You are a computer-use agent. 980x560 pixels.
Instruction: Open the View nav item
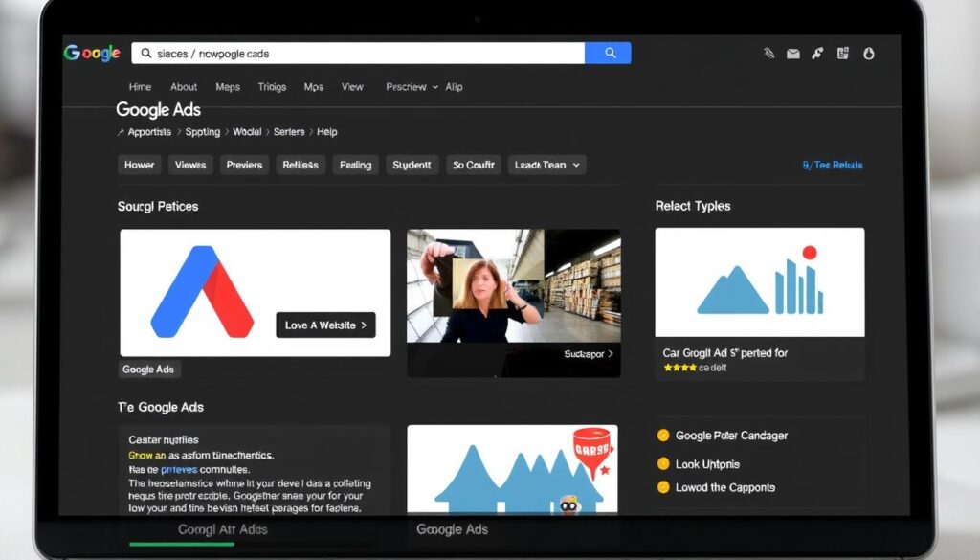coord(352,87)
